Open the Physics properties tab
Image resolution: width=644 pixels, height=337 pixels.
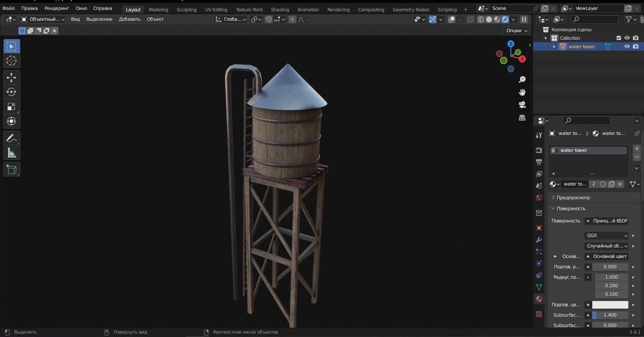coord(539,263)
